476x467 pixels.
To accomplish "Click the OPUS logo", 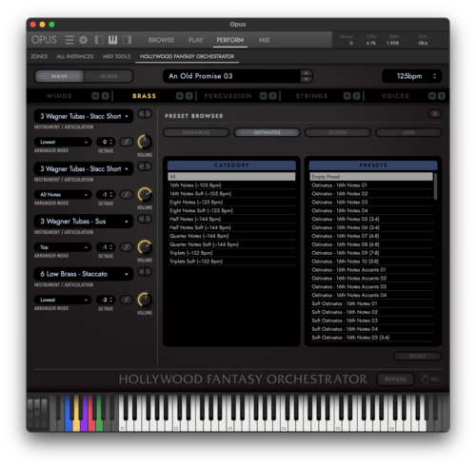I will point(44,40).
